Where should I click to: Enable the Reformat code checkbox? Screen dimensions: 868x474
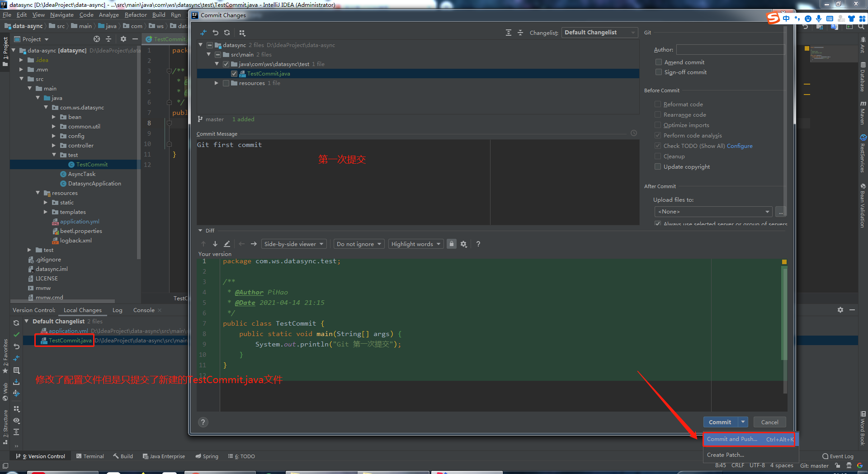[658, 104]
